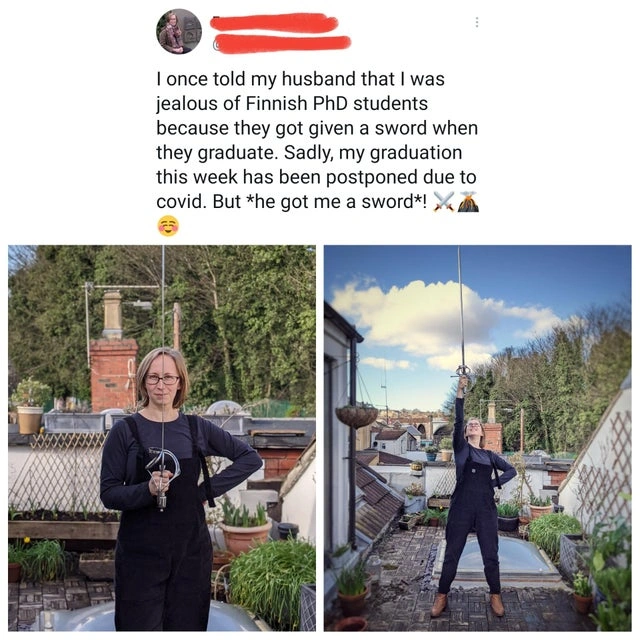Open the right photo with sword raised skyward
The height and width of the screenshot is (640, 640).
pyautogui.click(x=478, y=438)
